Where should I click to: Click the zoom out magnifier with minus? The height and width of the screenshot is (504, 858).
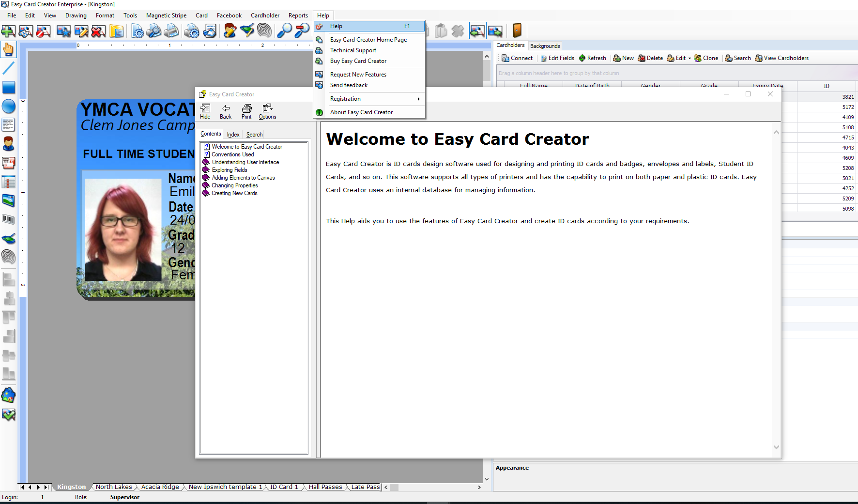pyautogui.click(x=302, y=31)
